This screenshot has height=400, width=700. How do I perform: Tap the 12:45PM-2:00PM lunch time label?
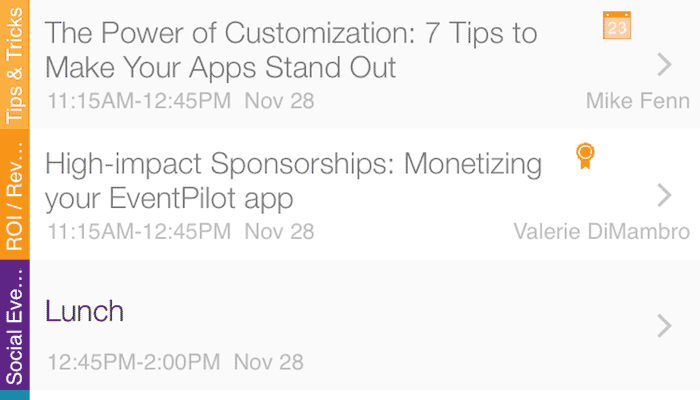tap(134, 362)
